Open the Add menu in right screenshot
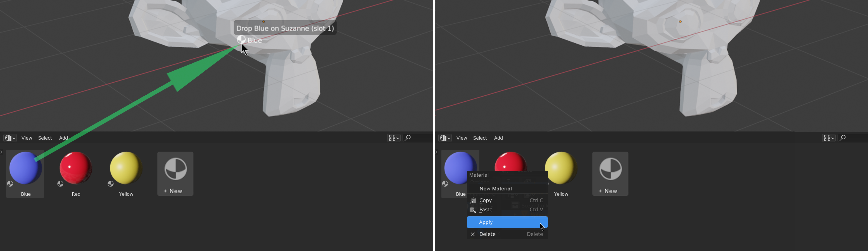Screen dimensions: 868x251 tap(499, 138)
